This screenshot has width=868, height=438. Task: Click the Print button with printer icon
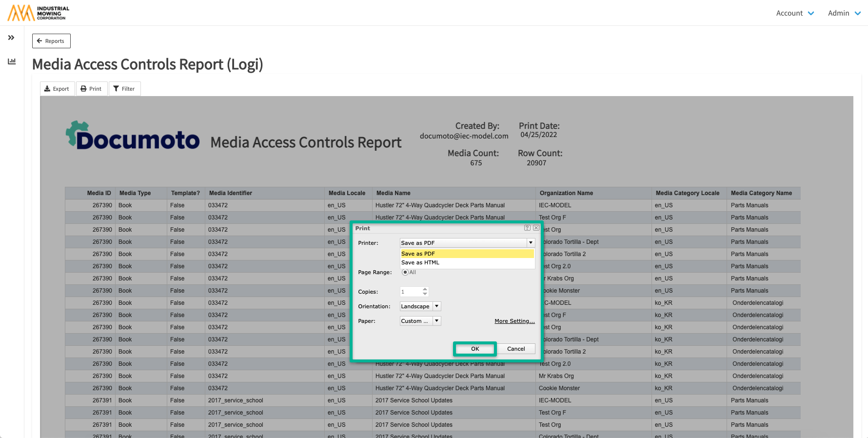pos(91,89)
